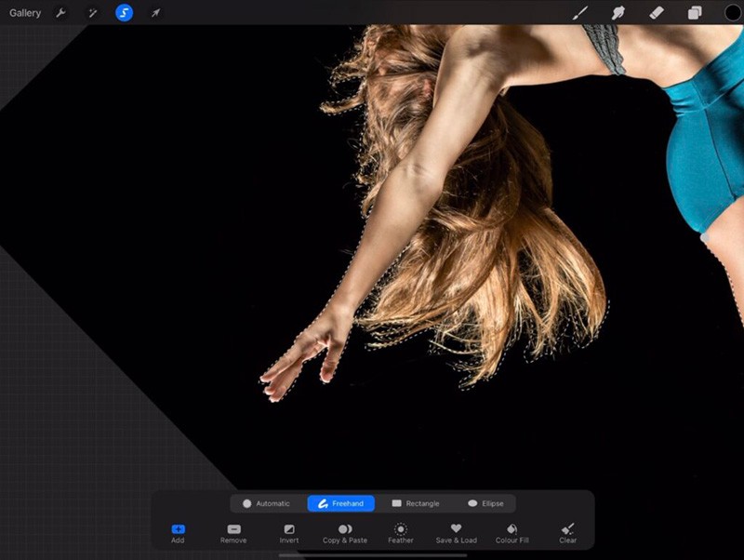Image resolution: width=744 pixels, height=560 pixels.
Task: Activate the Transform arrow tool
Action: [x=155, y=13]
